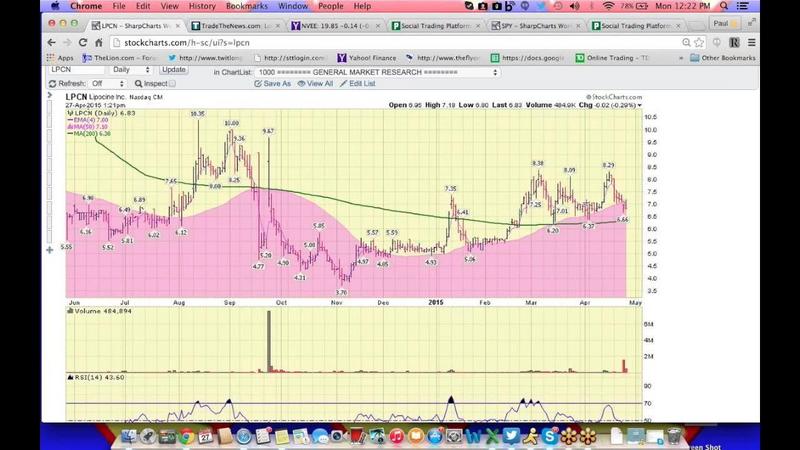
Task: Open the Refresh Off interval dropdown
Action: point(108,84)
